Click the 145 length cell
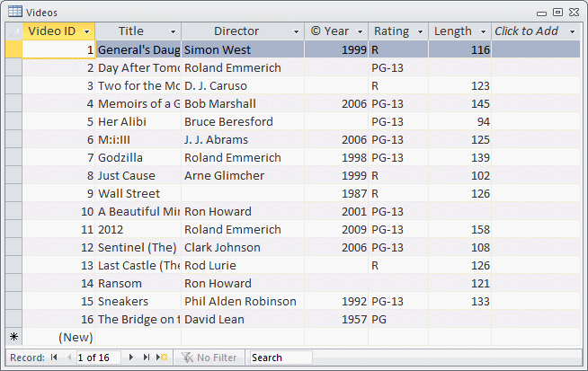The height and width of the screenshot is (371, 588). 459,103
